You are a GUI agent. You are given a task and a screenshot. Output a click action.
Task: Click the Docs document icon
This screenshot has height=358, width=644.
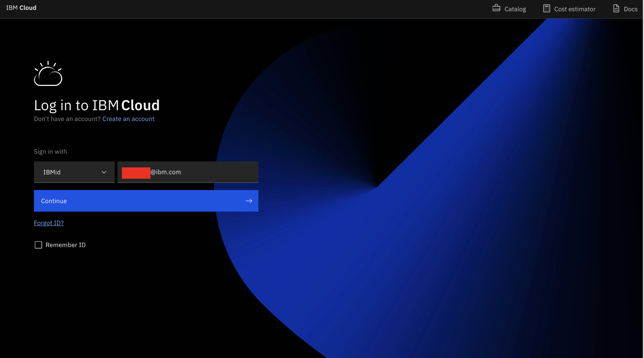coord(616,8)
